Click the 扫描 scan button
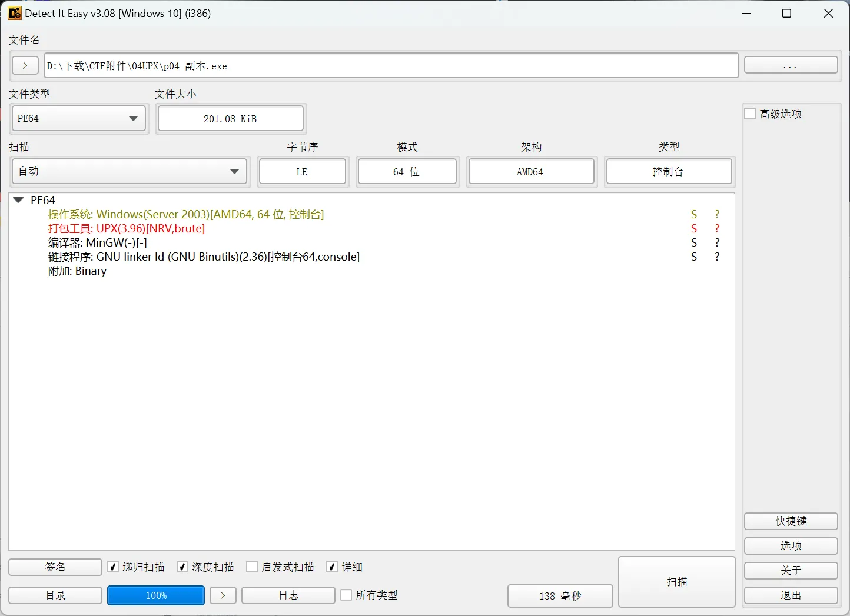 coord(676,582)
